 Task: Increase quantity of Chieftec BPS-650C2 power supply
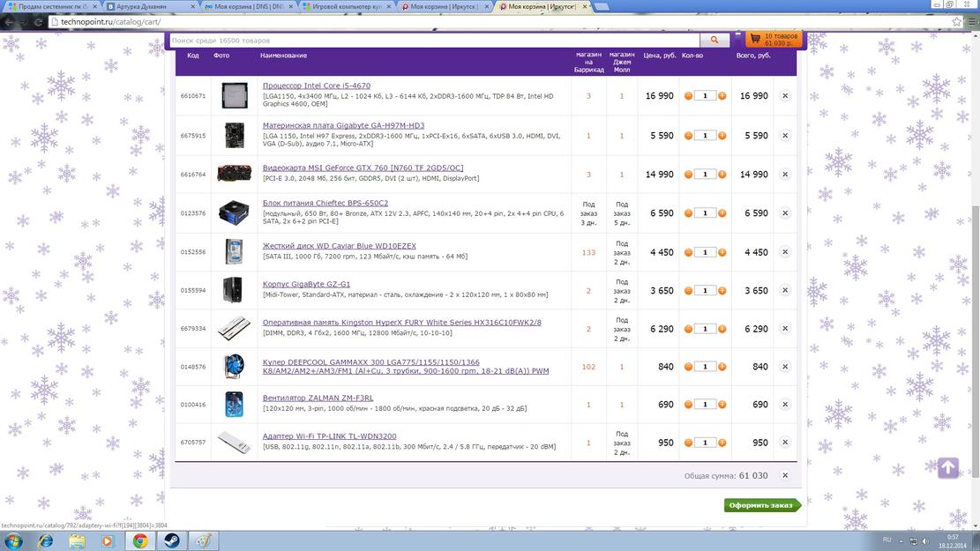(x=722, y=213)
